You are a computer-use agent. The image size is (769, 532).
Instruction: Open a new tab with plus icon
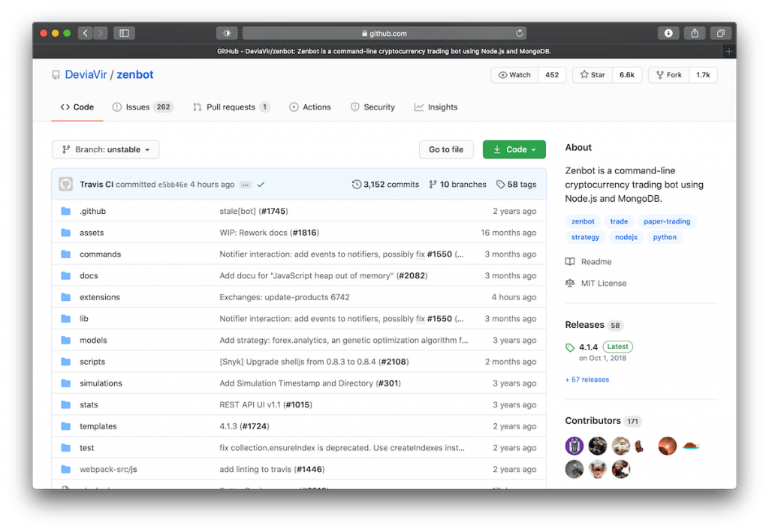click(x=728, y=52)
